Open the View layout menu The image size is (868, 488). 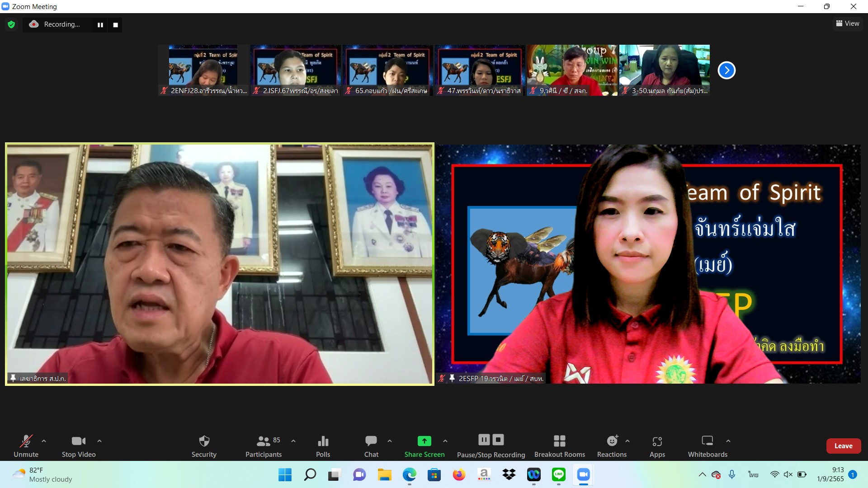(x=848, y=23)
